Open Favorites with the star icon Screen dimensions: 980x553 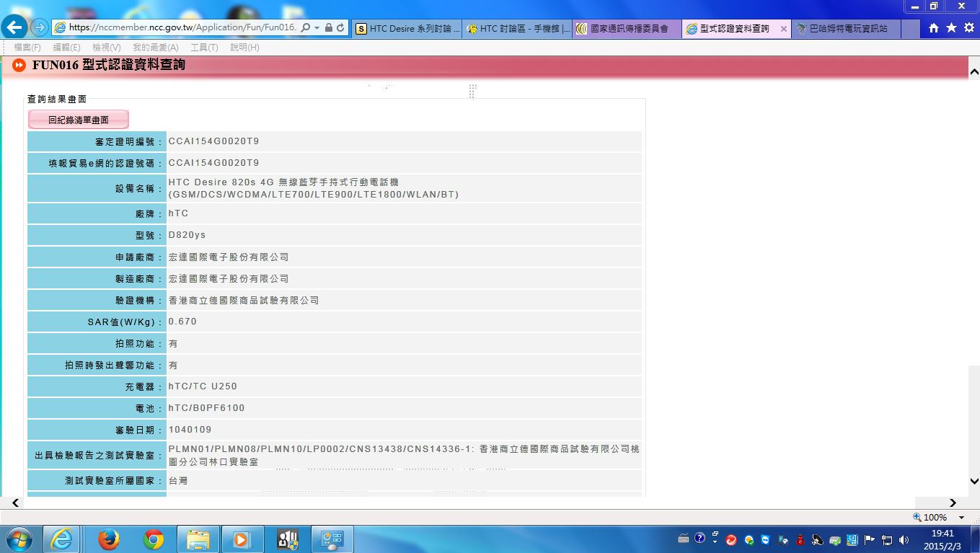coord(951,28)
